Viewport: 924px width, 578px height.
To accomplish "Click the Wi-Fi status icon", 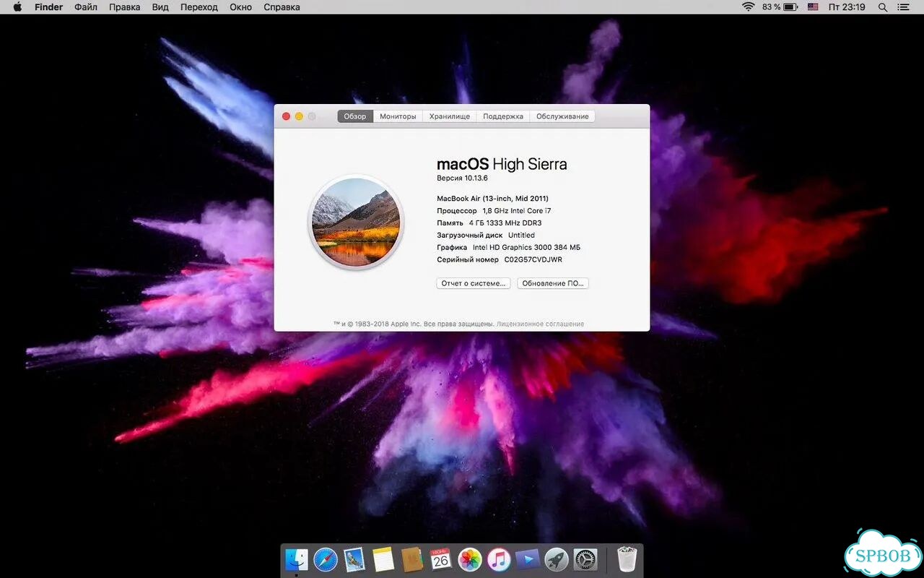I will pyautogui.click(x=749, y=7).
